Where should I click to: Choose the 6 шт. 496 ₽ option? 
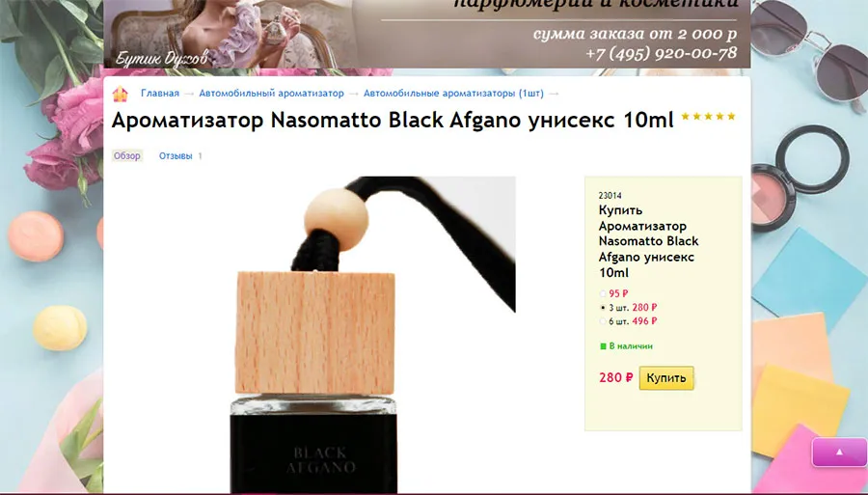603,321
